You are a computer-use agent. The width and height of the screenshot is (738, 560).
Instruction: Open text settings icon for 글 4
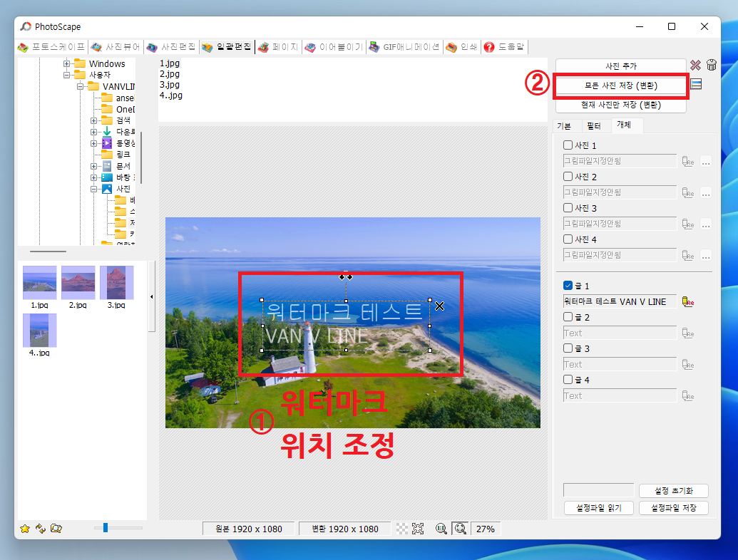tap(688, 396)
